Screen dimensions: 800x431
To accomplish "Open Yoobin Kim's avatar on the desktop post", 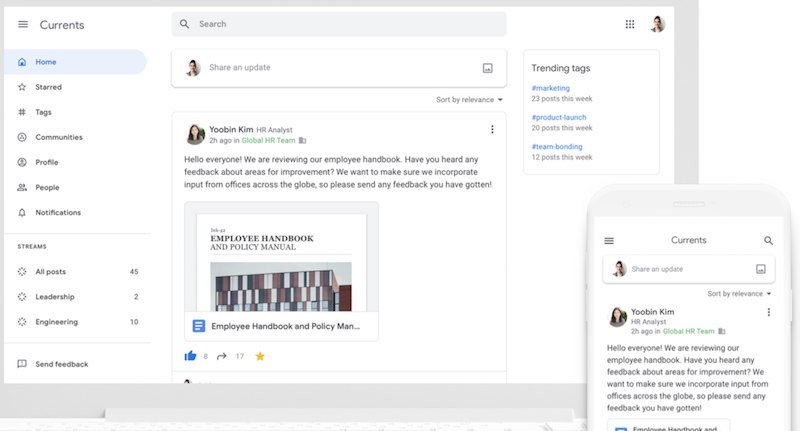I will 195,134.
